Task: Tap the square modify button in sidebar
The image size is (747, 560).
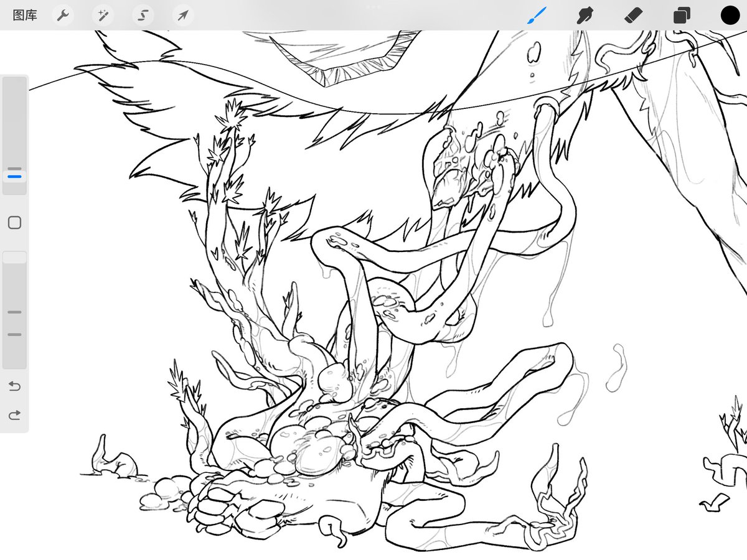Action: [14, 223]
